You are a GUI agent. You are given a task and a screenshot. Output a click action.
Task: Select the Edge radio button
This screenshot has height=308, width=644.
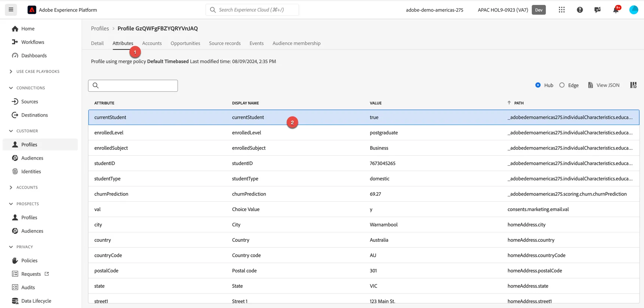pos(562,85)
